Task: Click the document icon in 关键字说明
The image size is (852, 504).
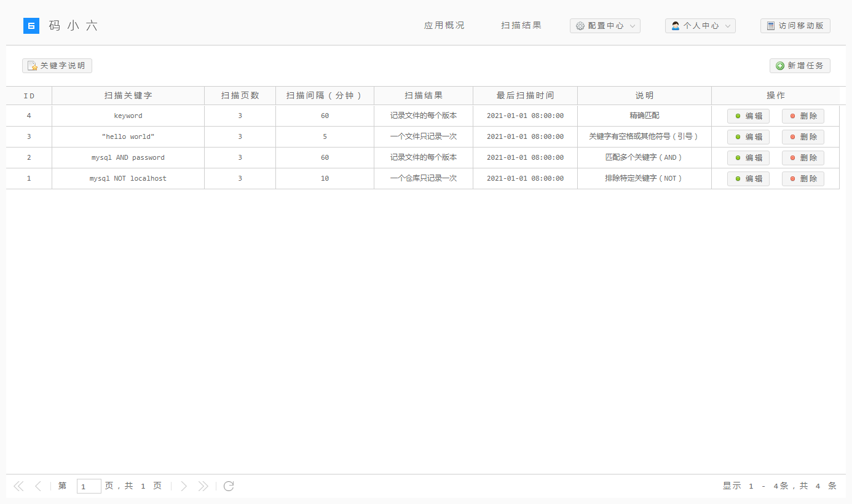Action: (x=33, y=66)
